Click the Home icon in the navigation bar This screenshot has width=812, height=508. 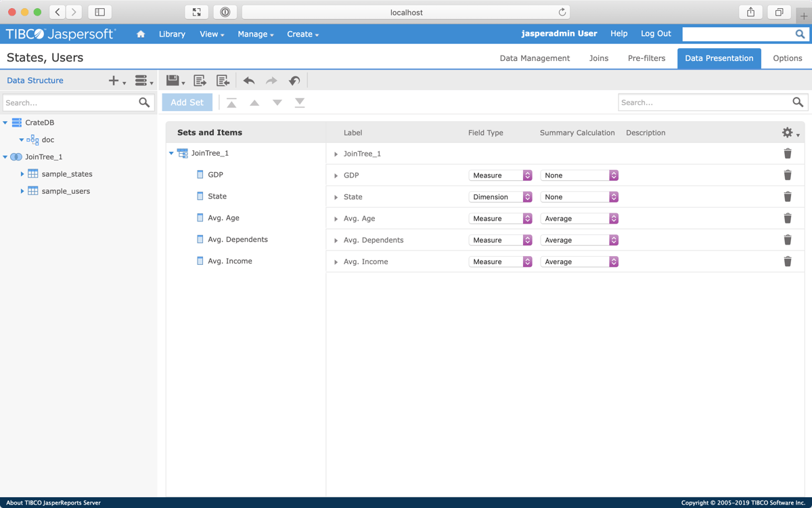(x=141, y=34)
